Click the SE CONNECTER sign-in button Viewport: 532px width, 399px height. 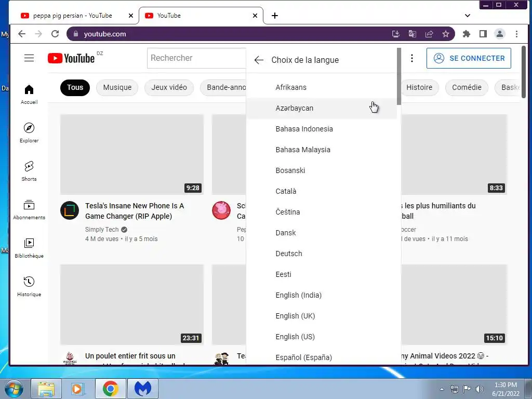click(x=469, y=58)
